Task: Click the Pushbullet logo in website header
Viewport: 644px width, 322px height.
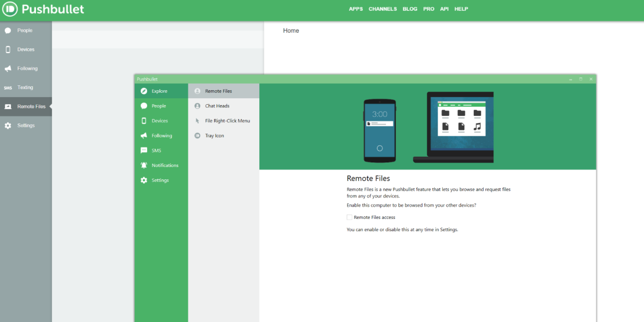Action: click(x=44, y=9)
